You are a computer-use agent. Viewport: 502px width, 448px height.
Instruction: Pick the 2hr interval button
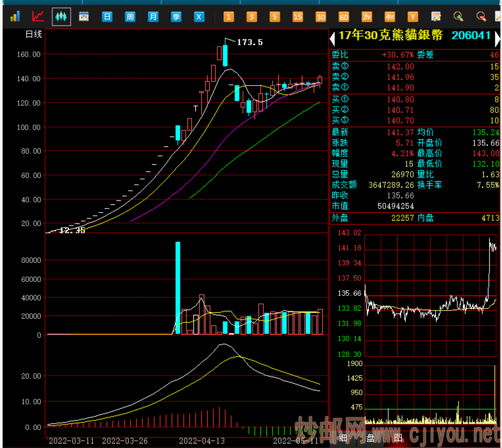(x=367, y=17)
